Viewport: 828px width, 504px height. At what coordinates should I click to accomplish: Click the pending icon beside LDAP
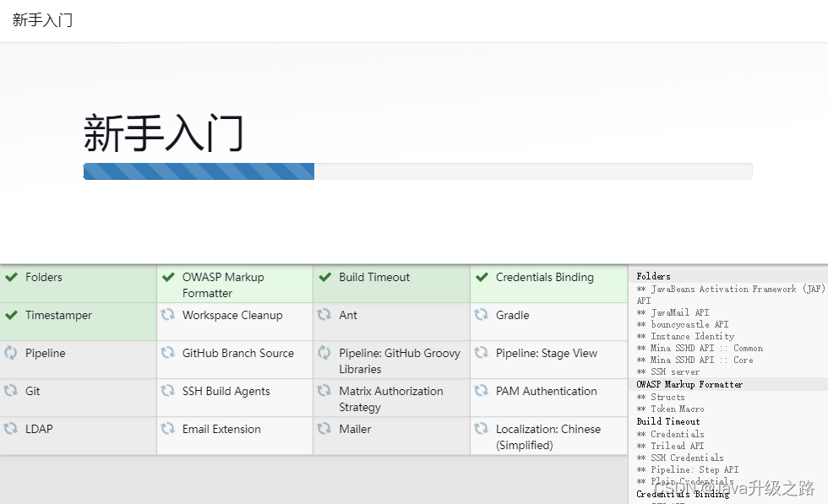tap(11, 429)
